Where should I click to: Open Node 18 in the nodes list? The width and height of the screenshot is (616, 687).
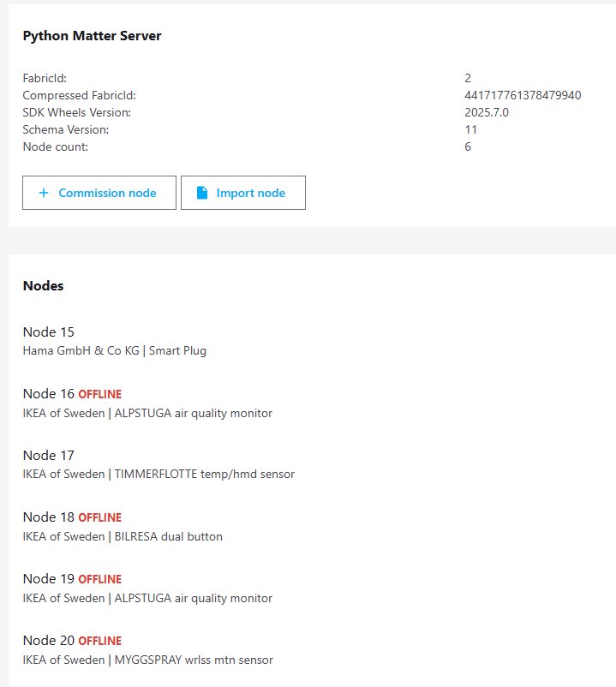(x=49, y=517)
